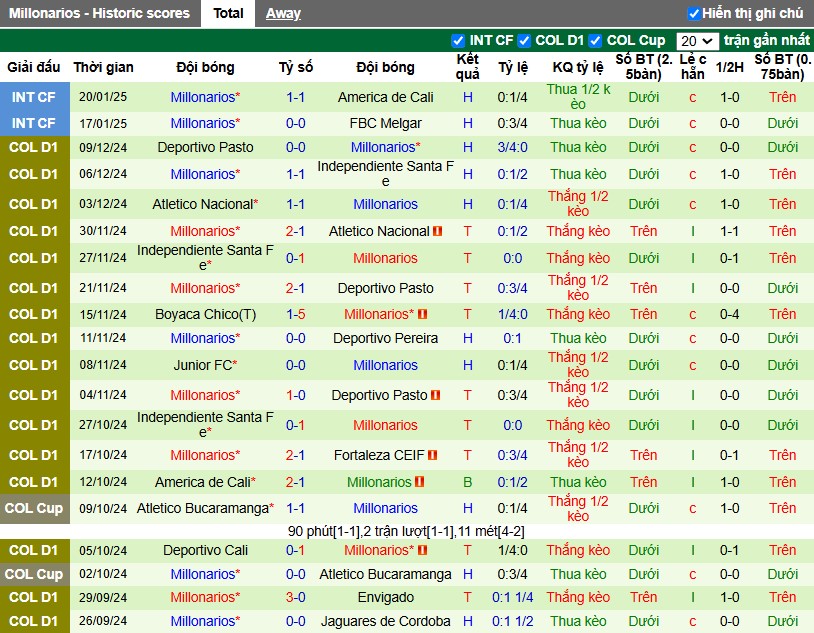Click Deportivo Pereira team name
The image size is (814, 633).
[385, 338]
